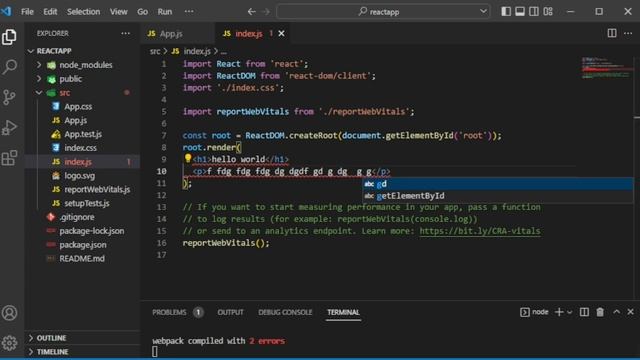The width and height of the screenshot is (640, 360).
Task: Toggle the bottom panel layout icon
Action: tap(520, 11)
